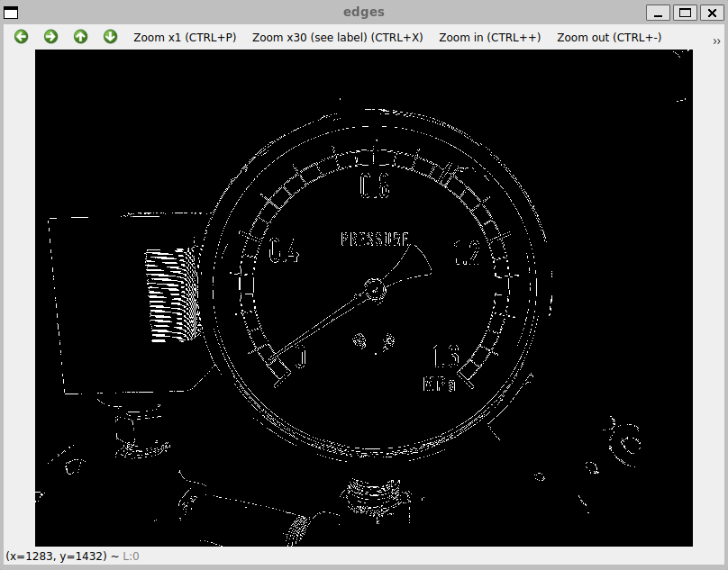This screenshot has height=570, width=728.
Task: Maximize the edges window
Action: (686, 12)
